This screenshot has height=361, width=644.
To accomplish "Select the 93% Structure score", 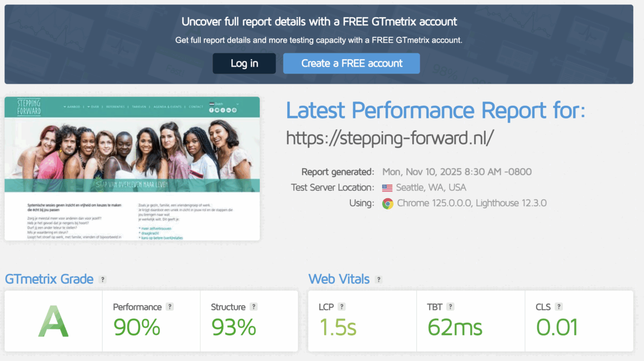I will tap(234, 327).
